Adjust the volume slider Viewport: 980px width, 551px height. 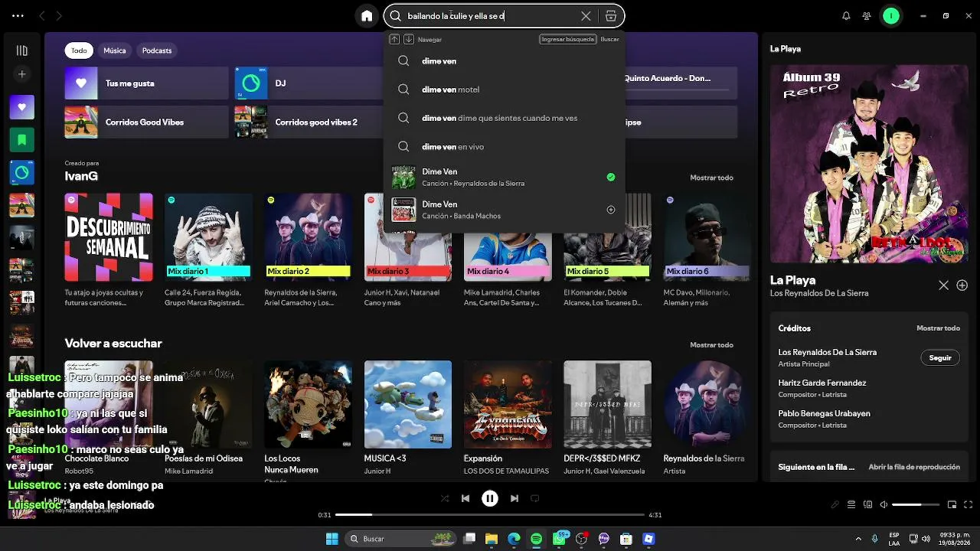916,505
